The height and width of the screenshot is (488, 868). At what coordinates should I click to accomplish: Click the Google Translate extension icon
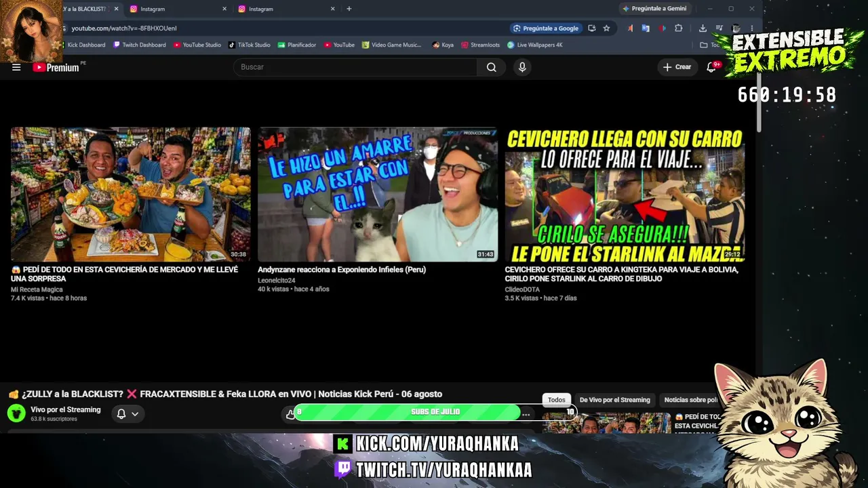[x=646, y=28]
